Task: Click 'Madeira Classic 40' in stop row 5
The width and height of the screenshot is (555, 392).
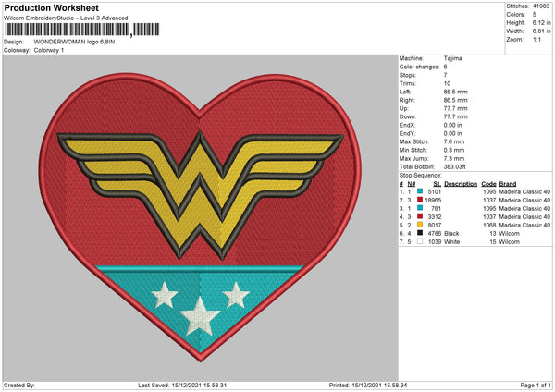Action: [524, 225]
